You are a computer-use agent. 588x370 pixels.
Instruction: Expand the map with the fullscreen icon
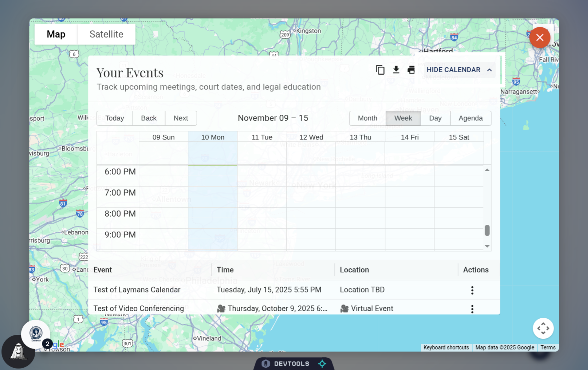(x=543, y=328)
